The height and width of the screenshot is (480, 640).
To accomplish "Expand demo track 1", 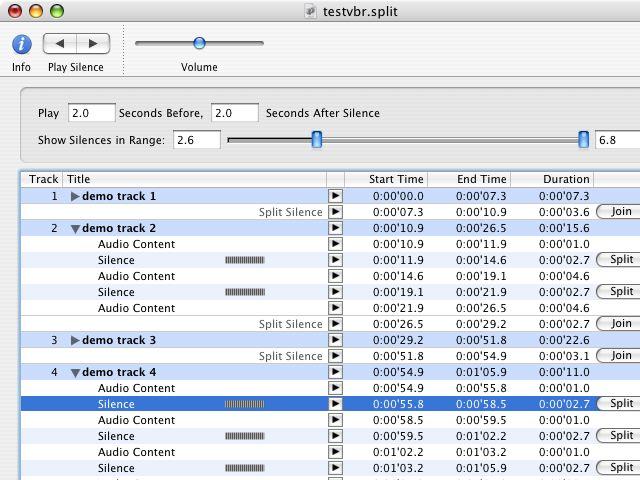I will [75, 197].
